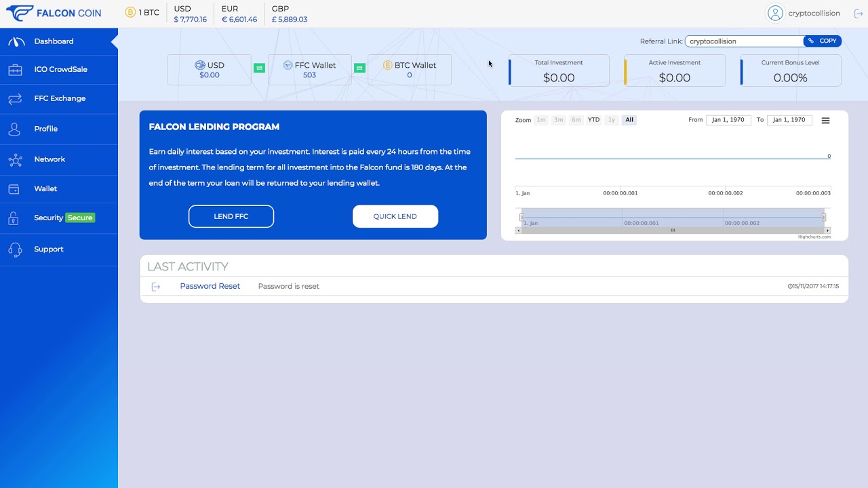Click the Active Investment $0.00 value
This screenshot has height=488, width=868.
point(675,78)
